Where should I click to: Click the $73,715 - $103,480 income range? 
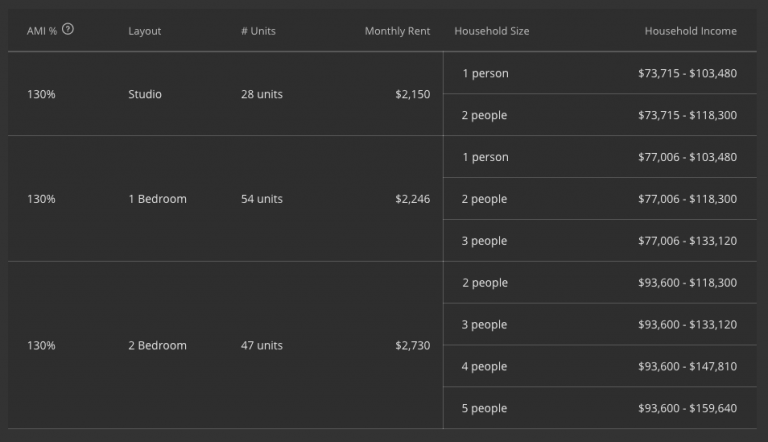(687, 73)
